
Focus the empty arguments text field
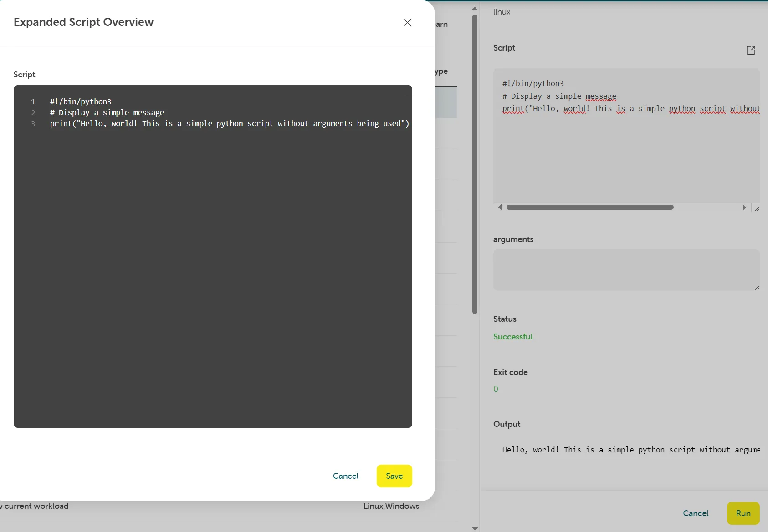626,269
